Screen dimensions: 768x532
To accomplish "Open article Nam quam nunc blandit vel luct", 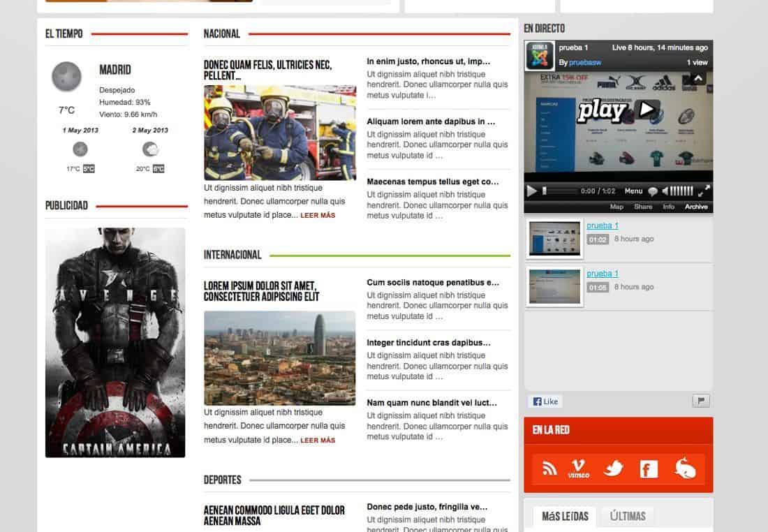I will (x=431, y=403).
